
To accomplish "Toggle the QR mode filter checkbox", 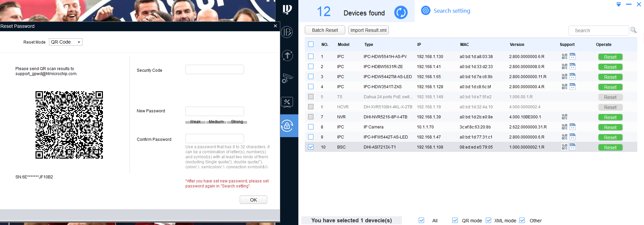I will pyautogui.click(x=455, y=220).
